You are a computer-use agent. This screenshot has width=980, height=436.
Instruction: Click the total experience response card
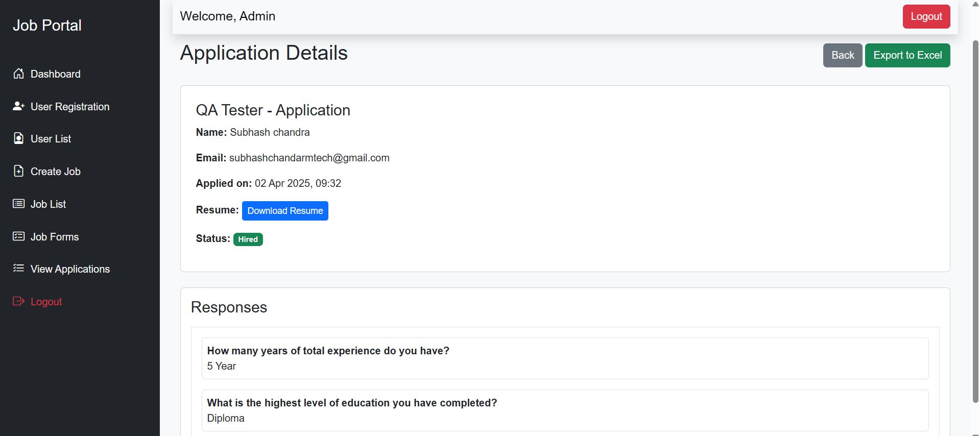[565, 358]
